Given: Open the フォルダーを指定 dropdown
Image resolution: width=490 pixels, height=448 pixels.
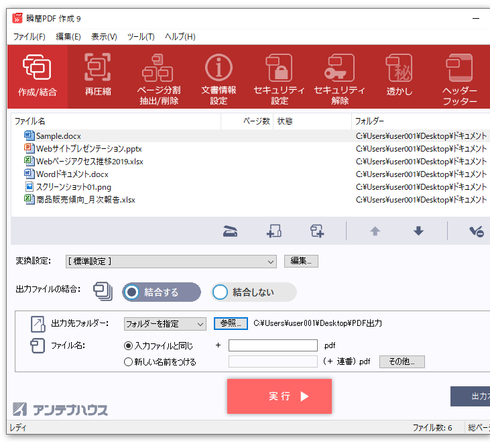Looking at the screenshot, I should point(165,324).
